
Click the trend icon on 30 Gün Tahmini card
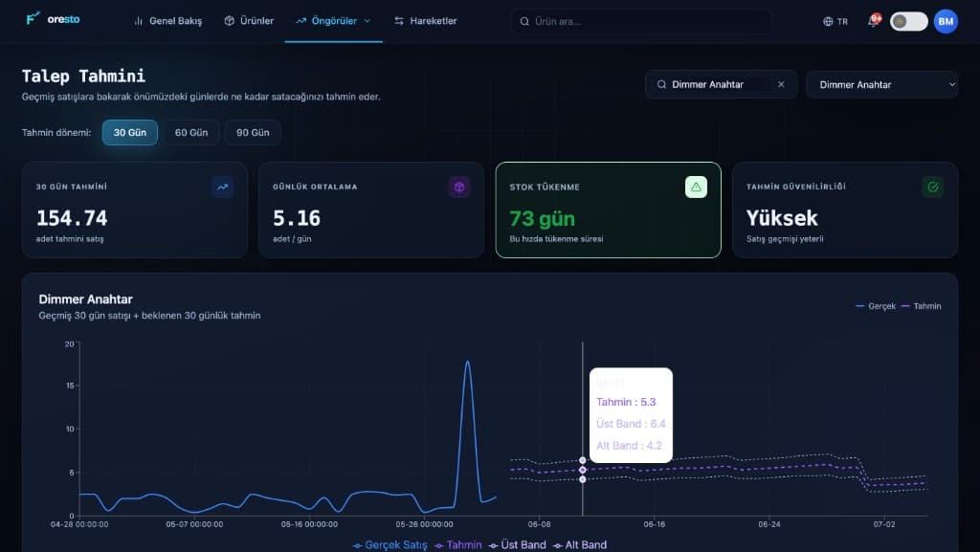(222, 187)
